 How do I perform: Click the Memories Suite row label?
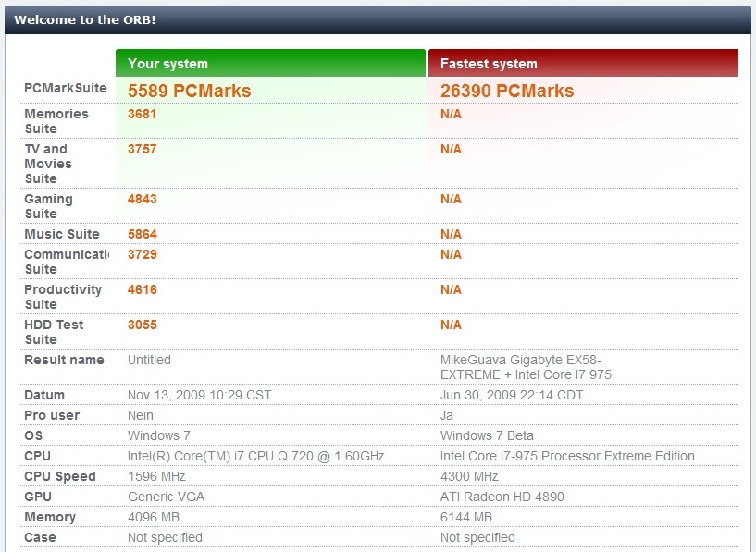[56, 121]
